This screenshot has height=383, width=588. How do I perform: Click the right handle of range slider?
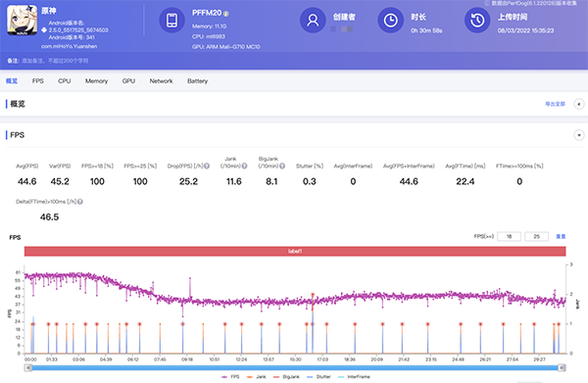pyautogui.click(x=562, y=368)
